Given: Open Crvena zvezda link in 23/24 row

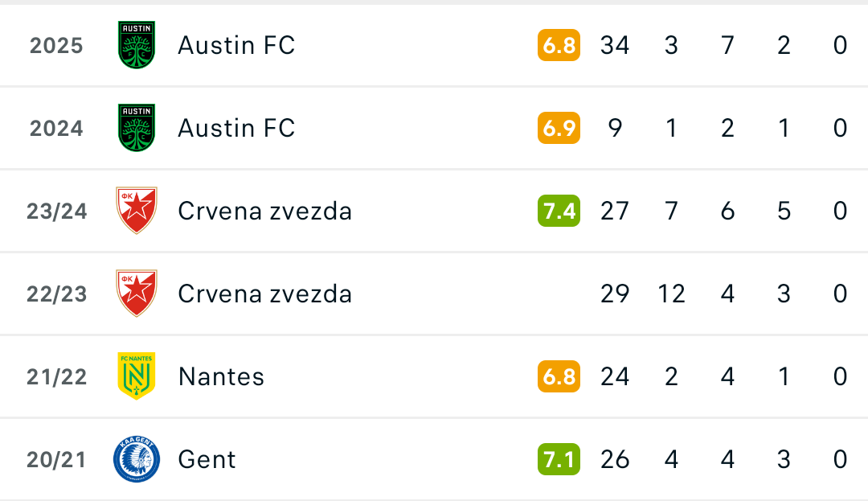Looking at the screenshot, I should pos(264,211).
